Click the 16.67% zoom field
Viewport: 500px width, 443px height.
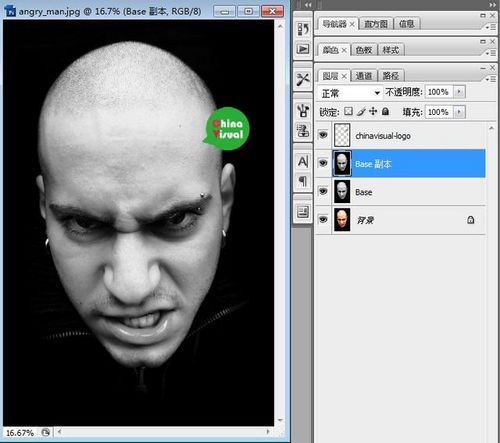coord(20,433)
